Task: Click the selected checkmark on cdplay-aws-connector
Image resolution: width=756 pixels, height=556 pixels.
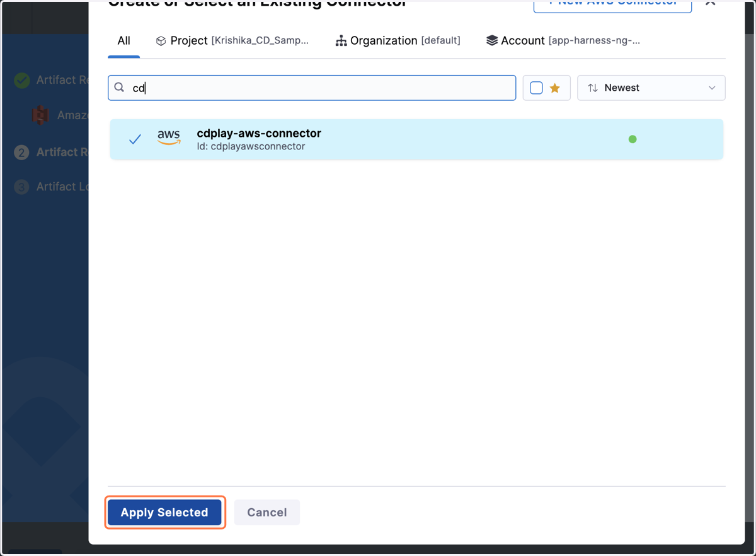Action: pos(135,139)
